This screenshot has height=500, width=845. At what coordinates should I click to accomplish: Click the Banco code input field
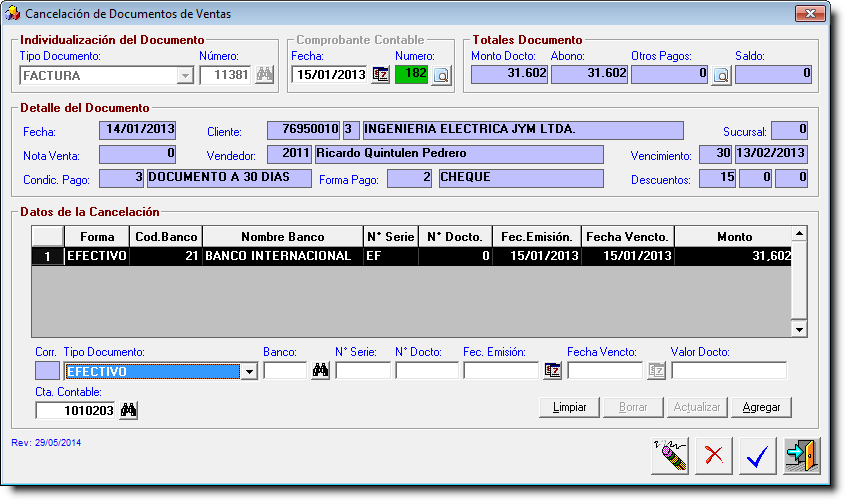285,371
